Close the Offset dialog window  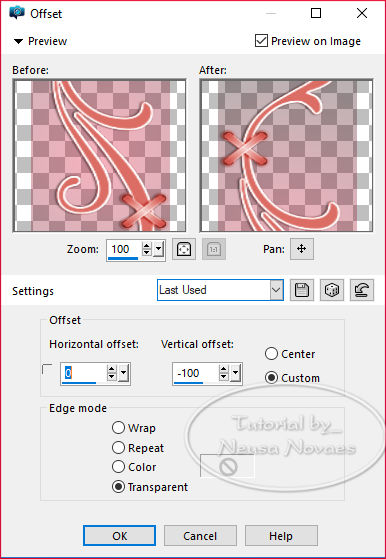click(x=362, y=13)
